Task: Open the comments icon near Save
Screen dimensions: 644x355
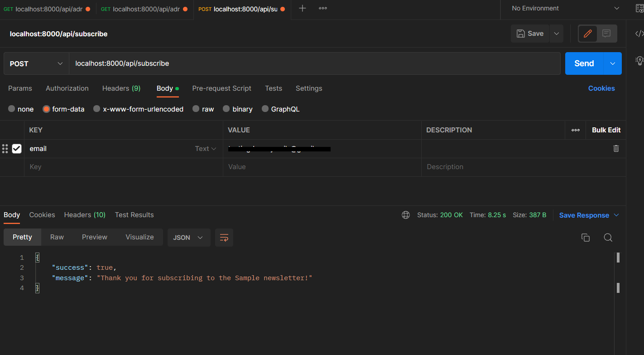Action: [x=607, y=33]
